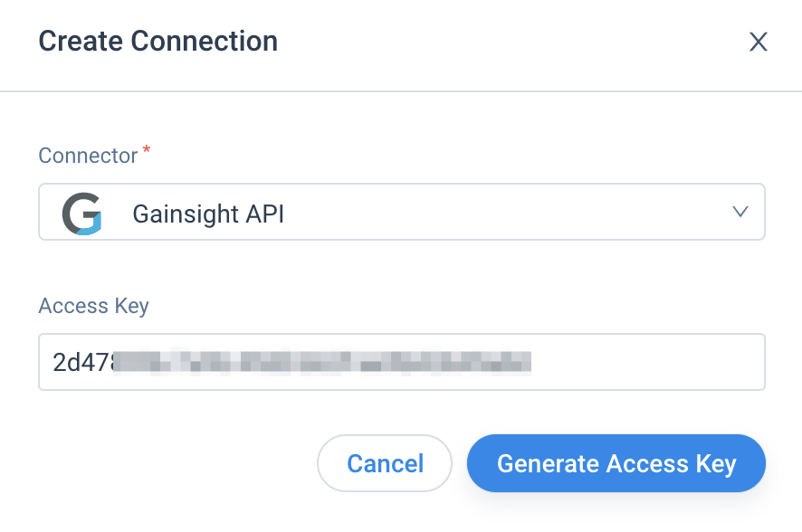Viewport: 802px width, 532px height.
Task: Dismiss the dialog using the X icon
Action: [758, 42]
